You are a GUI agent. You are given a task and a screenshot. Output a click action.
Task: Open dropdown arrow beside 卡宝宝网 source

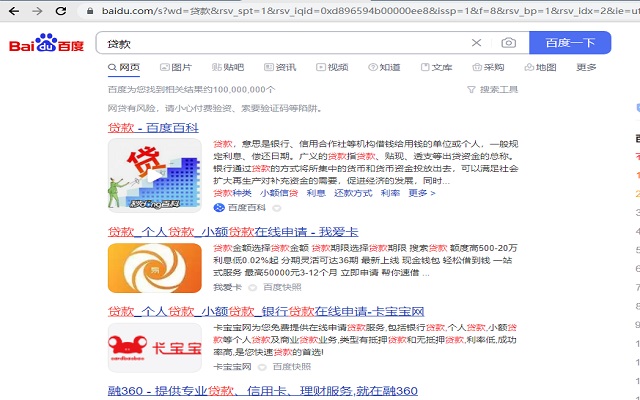coord(262,367)
